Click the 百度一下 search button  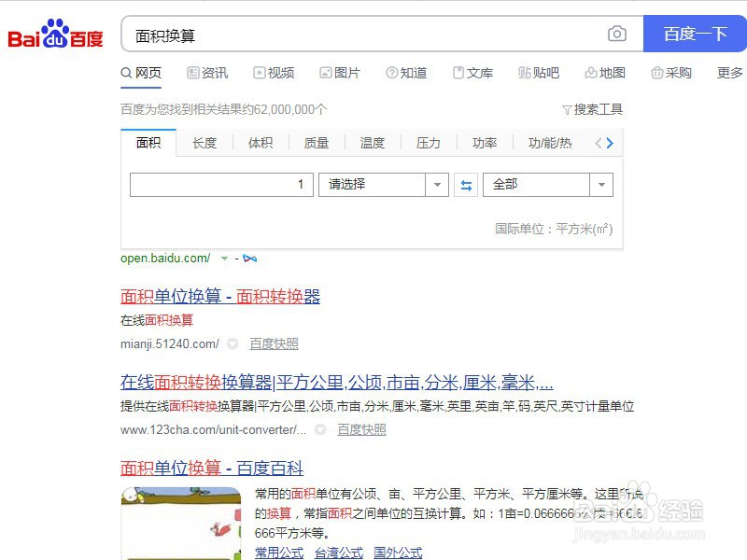(695, 34)
